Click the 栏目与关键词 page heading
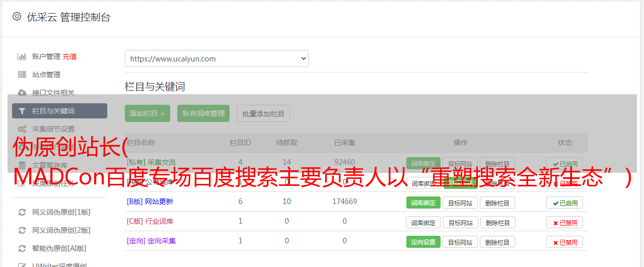644x267 pixels. coord(155,87)
